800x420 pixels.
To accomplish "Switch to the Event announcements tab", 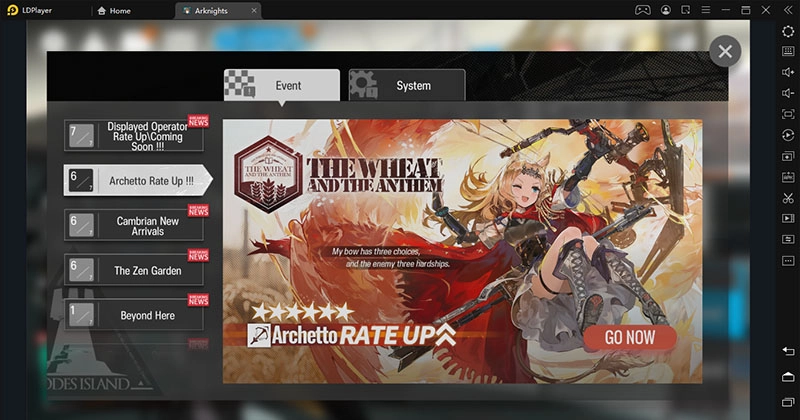I will [282, 85].
